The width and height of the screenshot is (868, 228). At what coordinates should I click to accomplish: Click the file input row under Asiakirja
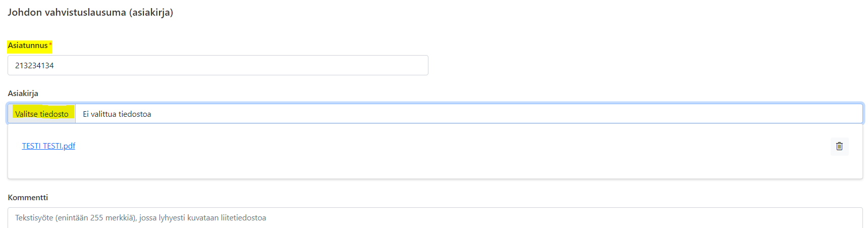435,114
